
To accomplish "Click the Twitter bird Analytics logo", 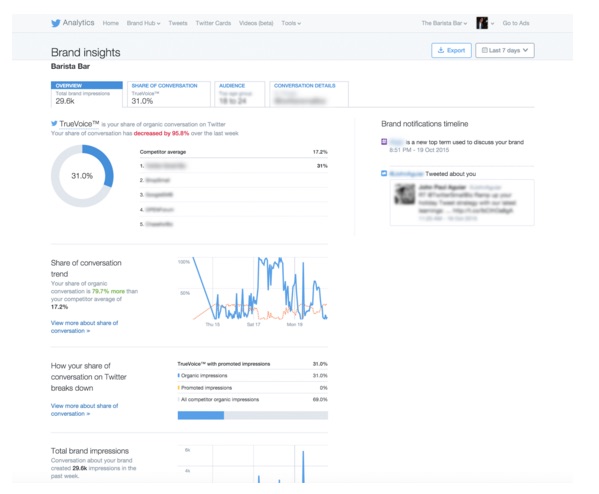I will 73,23.
